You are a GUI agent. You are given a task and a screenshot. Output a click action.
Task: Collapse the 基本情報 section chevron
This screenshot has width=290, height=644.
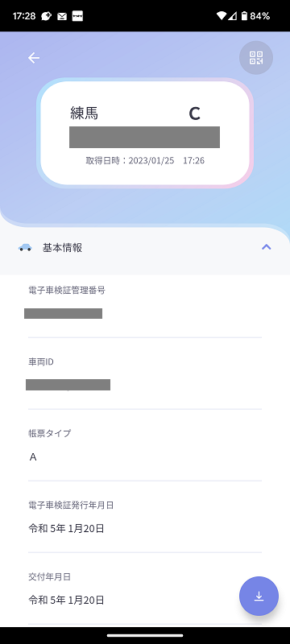point(267,247)
